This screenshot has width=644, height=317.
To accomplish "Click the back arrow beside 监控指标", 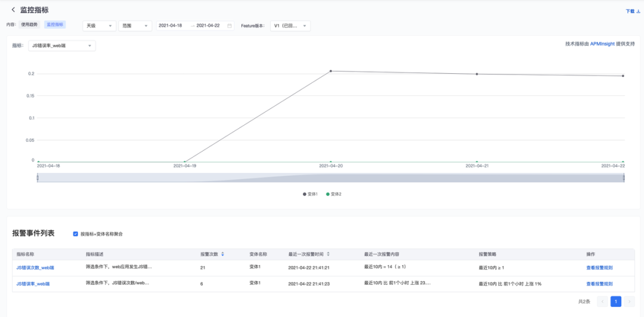I will coord(13,10).
